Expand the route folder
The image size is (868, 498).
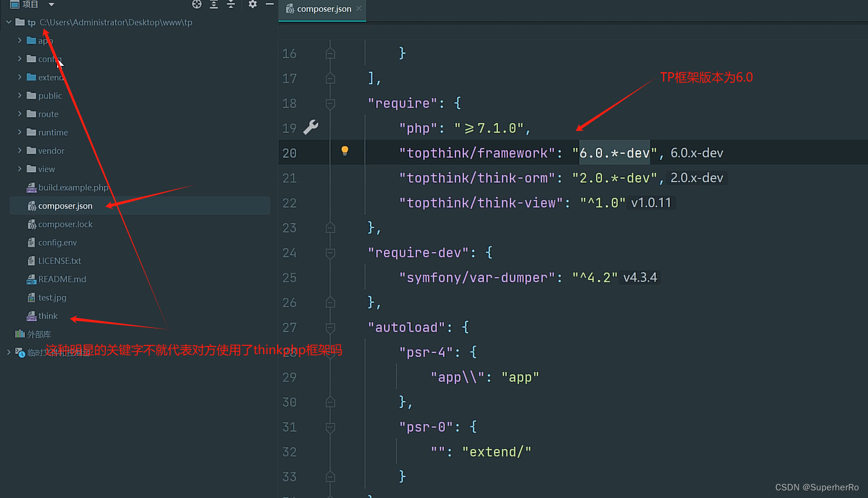click(x=20, y=114)
